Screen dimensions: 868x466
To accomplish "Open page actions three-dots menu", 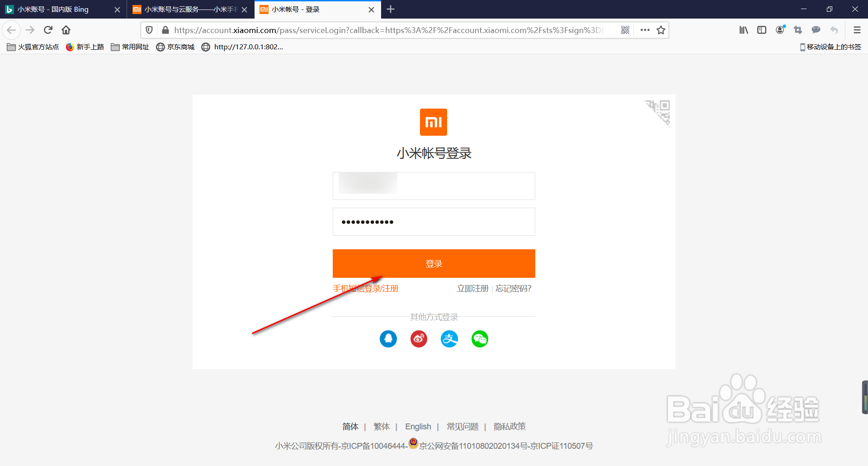I will pyautogui.click(x=645, y=30).
